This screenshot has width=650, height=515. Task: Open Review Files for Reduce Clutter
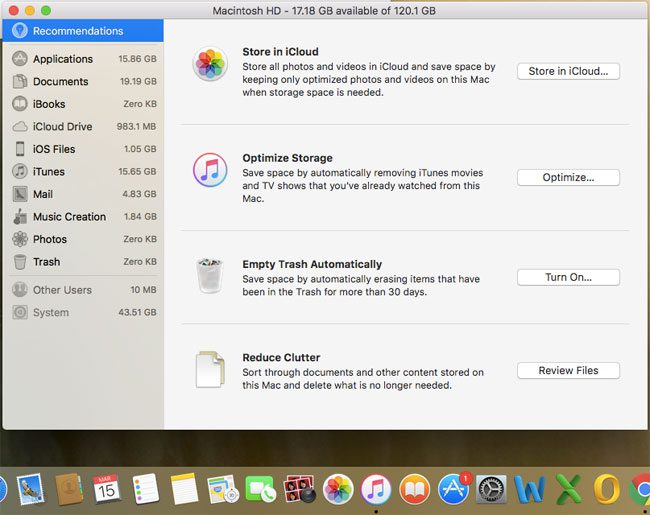click(568, 370)
